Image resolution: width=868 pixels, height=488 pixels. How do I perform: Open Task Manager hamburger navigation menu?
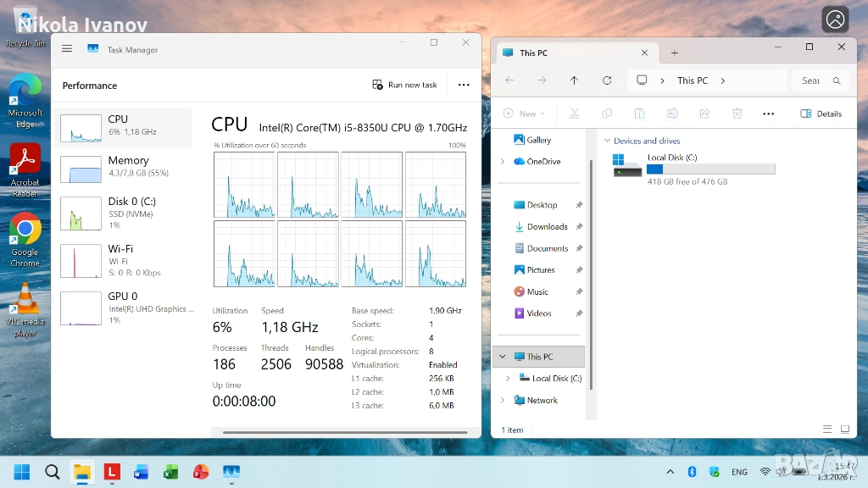click(x=67, y=49)
